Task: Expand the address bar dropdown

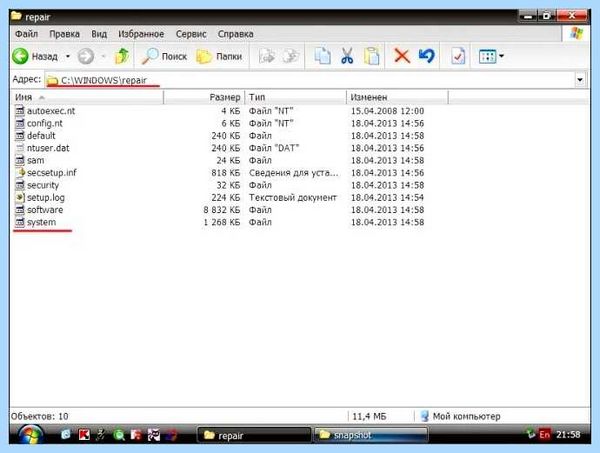Action: tap(580, 80)
